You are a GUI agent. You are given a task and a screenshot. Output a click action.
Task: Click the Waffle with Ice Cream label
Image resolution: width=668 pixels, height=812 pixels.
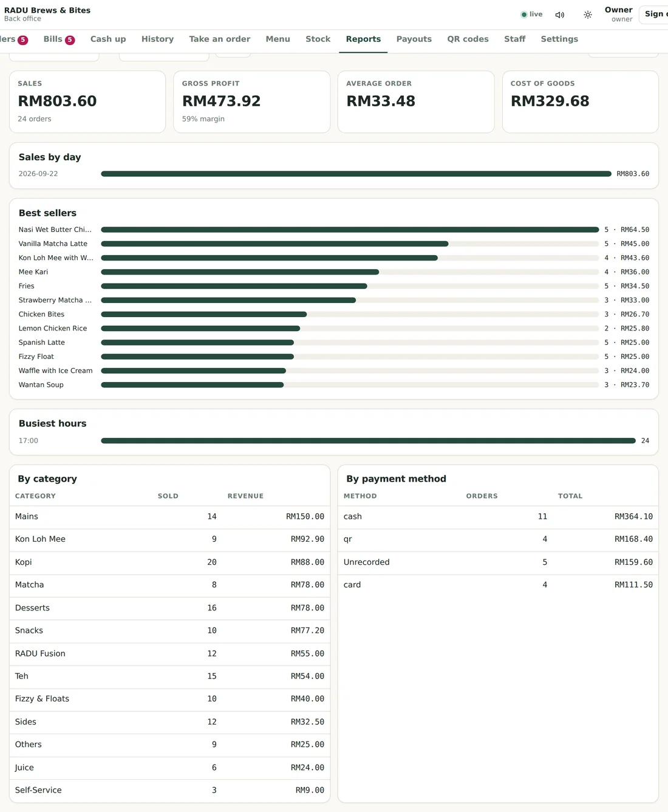coord(55,370)
